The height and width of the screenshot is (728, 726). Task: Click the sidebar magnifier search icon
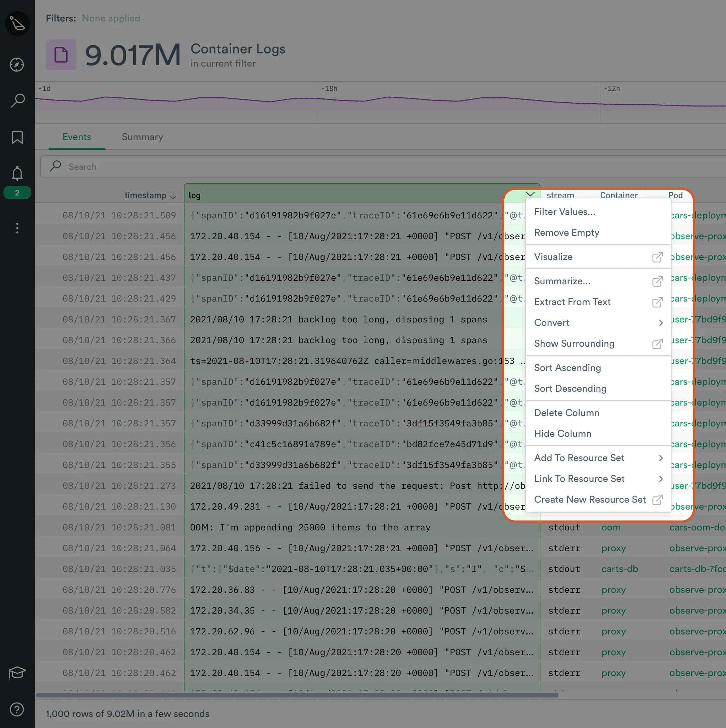[x=17, y=101]
